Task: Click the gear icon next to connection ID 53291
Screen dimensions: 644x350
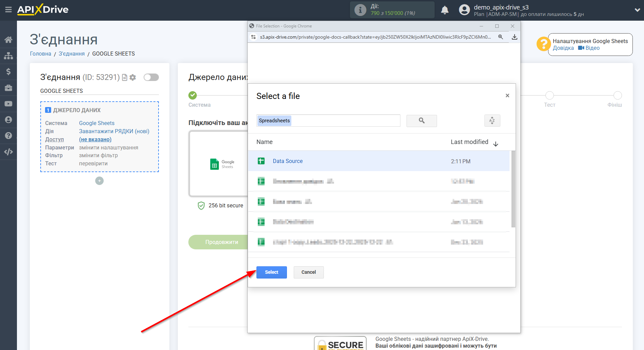Action: (133, 77)
